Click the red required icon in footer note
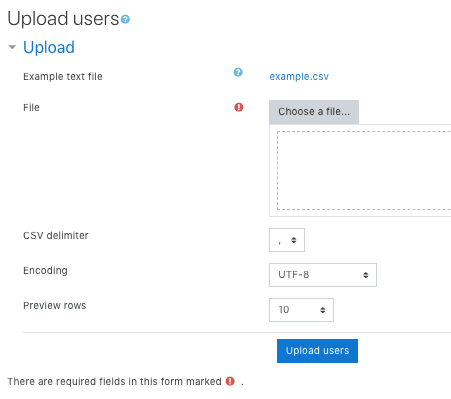 pyautogui.click(x=230, y=381)
